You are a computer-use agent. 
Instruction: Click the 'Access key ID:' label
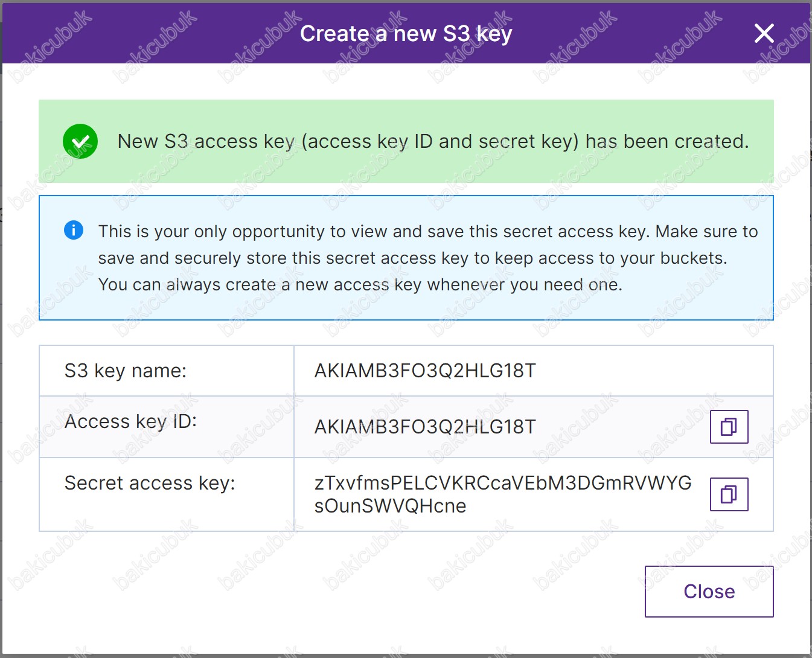click(x=130, y=421)
